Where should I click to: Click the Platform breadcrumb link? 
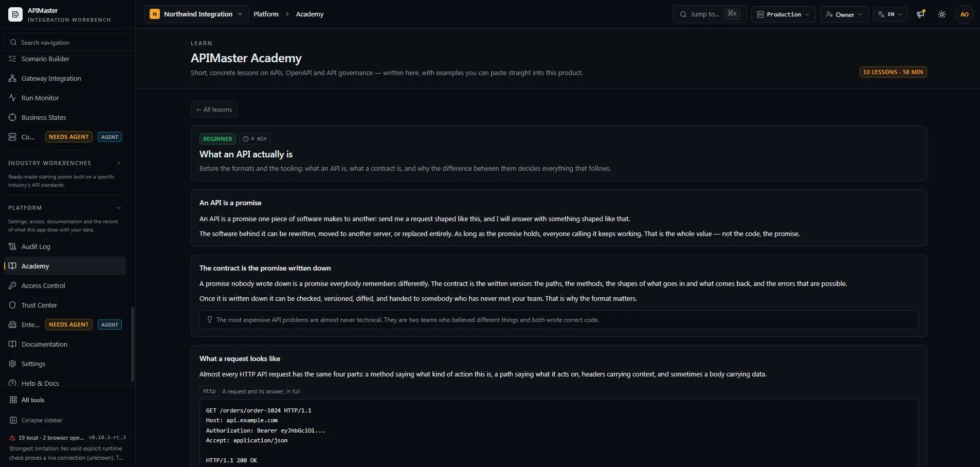[266, 14]
